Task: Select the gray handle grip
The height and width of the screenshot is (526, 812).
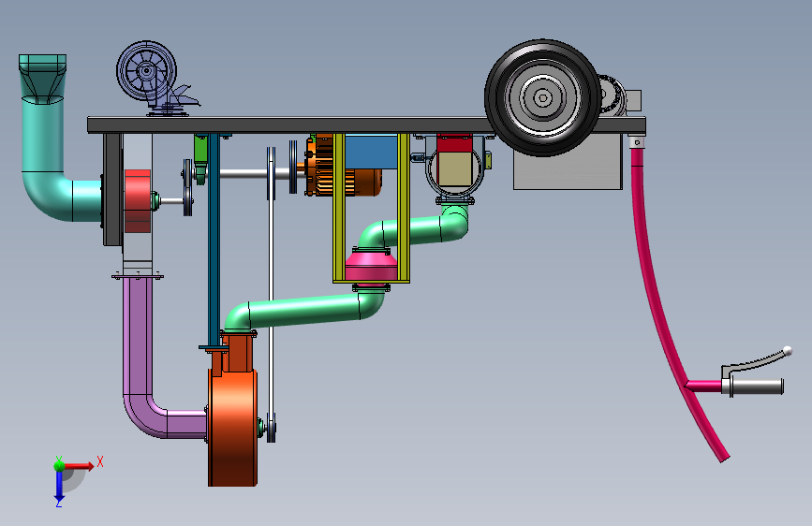Action: tap(757, 387)
